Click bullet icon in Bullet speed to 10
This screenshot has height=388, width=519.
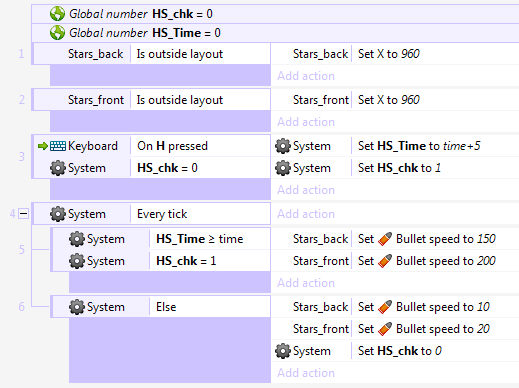coord(385,307)
